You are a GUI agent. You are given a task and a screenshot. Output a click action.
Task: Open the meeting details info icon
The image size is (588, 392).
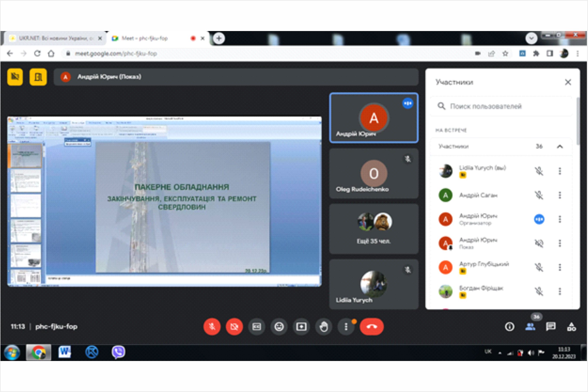tap(510, 327)
